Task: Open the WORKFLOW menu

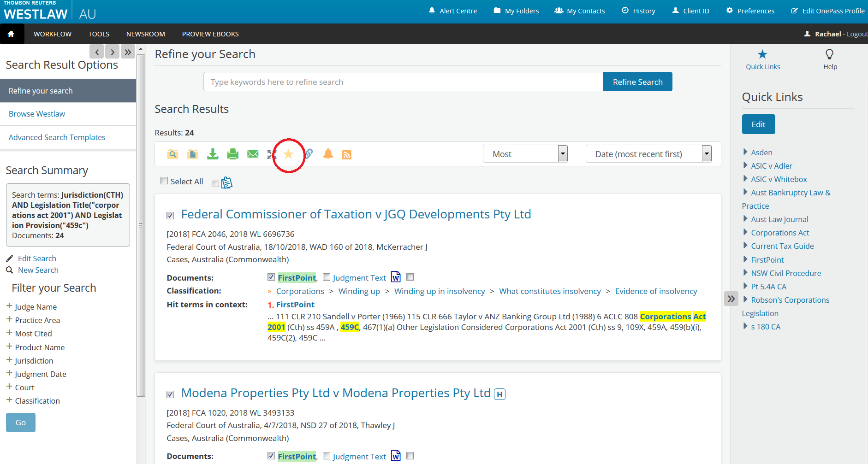Action: pyautogui.click(x=53, y=34)
